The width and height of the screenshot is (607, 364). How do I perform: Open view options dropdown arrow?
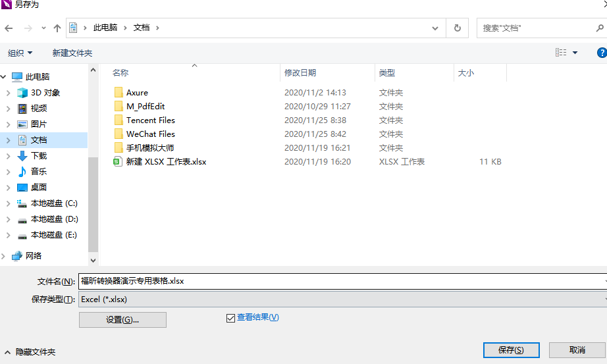575,53
